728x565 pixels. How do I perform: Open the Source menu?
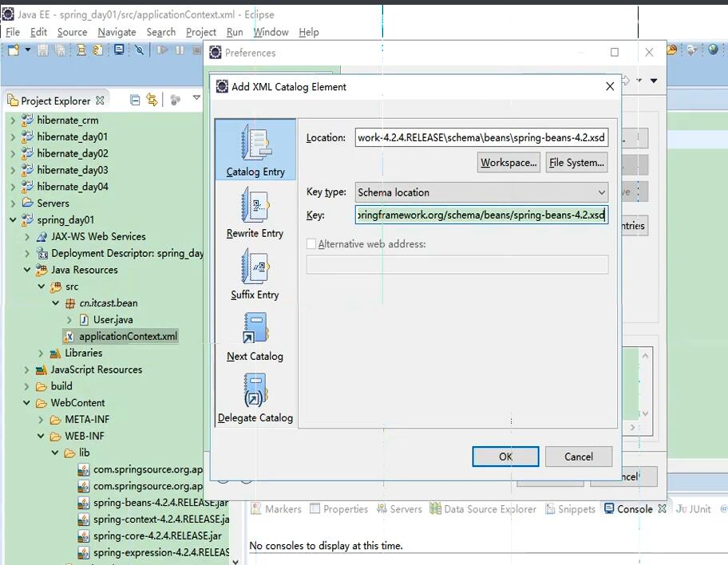(72, 32)
